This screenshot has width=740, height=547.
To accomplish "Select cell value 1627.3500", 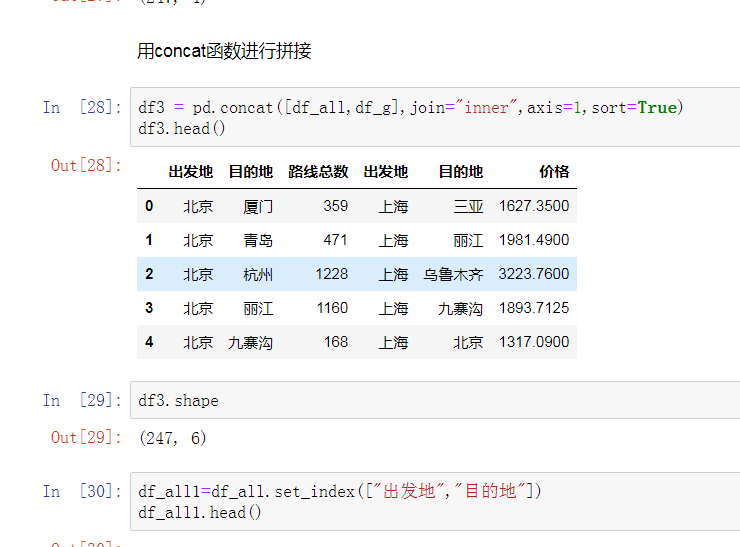I will pyautogui.click(x=534, y=206).
